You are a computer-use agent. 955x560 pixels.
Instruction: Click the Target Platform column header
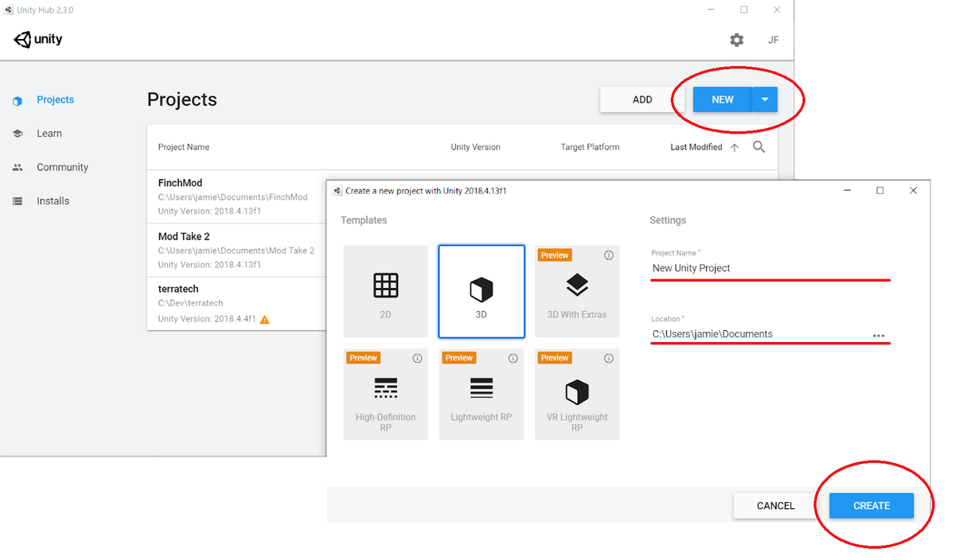pyautogui.click(x=590, y=147)
